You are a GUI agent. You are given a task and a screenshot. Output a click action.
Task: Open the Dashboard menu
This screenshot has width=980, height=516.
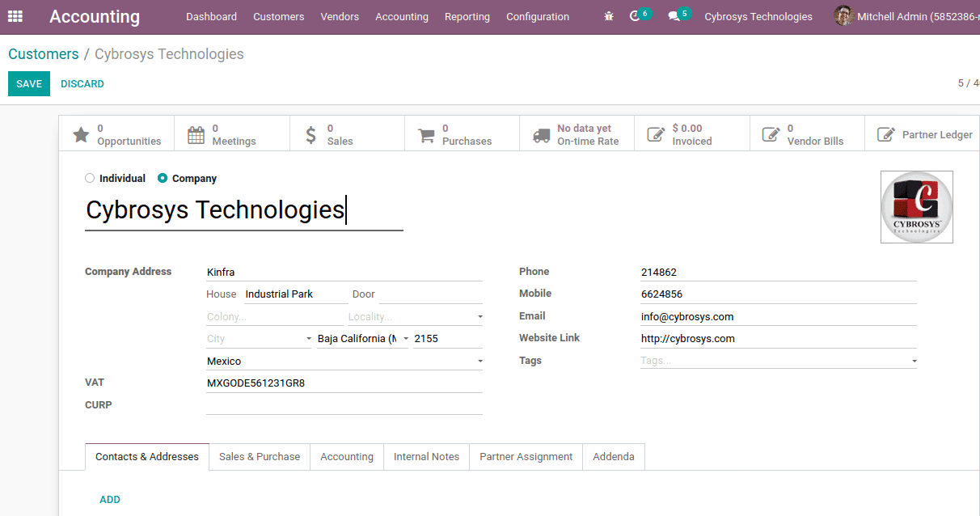click(x=211, y=16)
